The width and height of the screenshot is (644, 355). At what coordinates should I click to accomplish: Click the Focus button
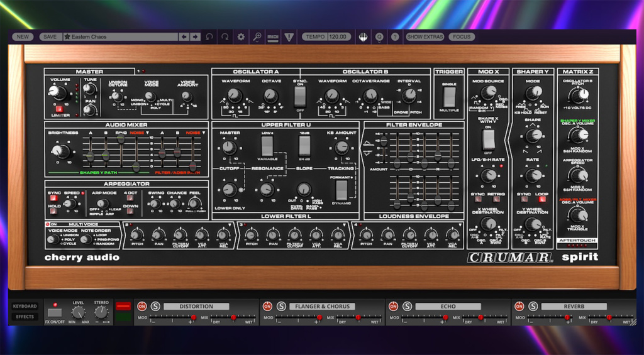(462, 37)
